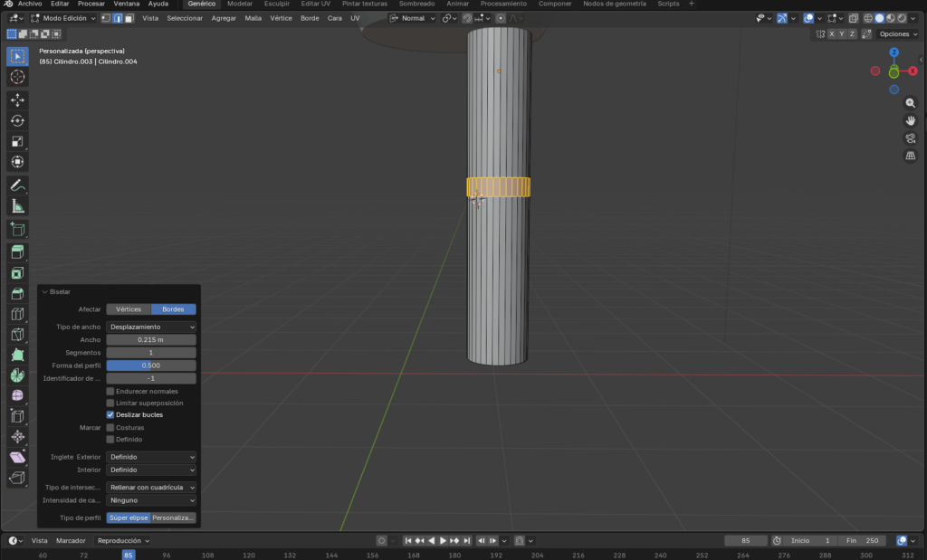Open the Modo Edición mode dropdown
Viewport: 927px width, 560px height.
point(62,18)
